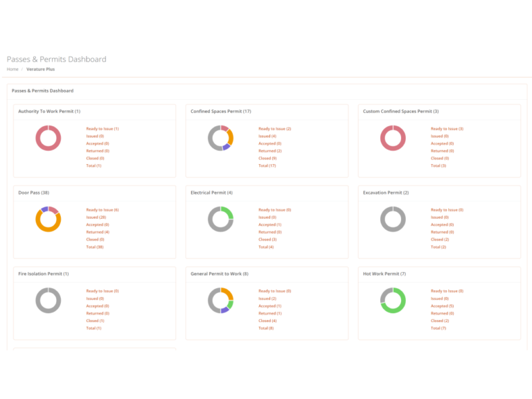Click the Custom Confined Spaces Permit donut chart
Screen dimensions: 532x399
[393, 138]
